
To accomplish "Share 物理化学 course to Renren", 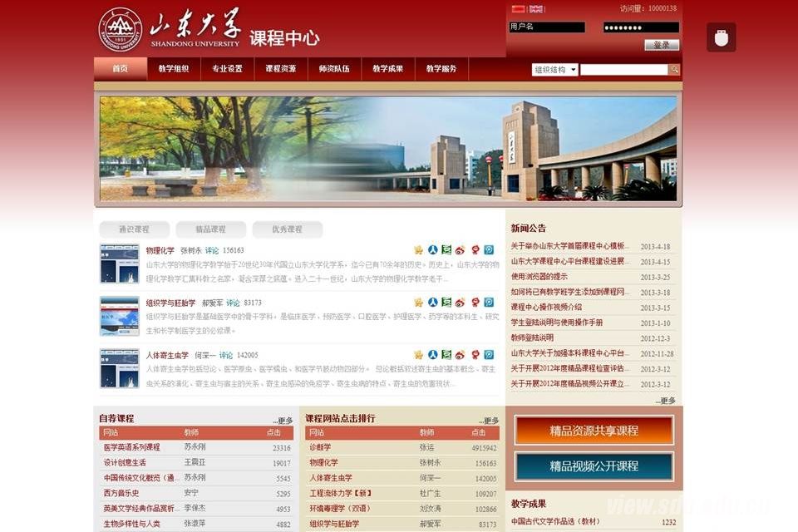I will click(433, 250).
